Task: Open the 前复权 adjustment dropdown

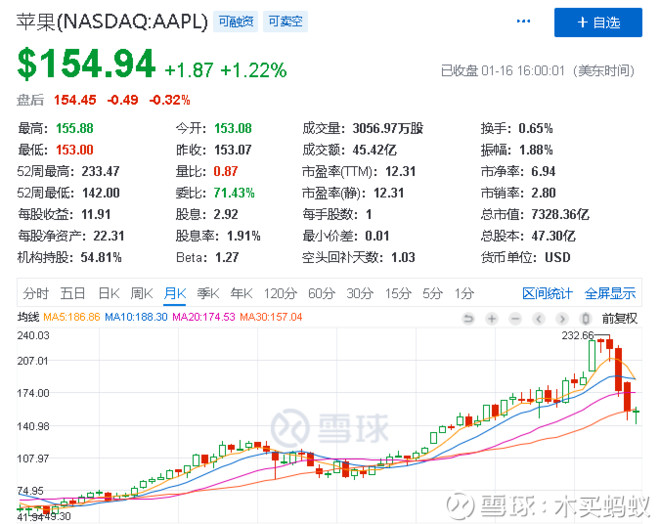Action: 620,319
